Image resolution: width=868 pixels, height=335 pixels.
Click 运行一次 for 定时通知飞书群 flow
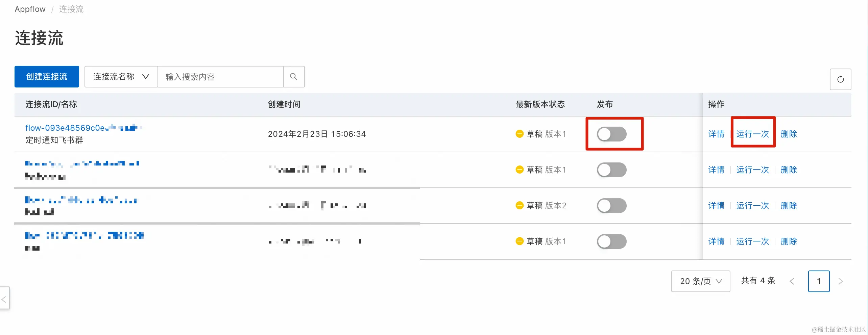click(x=752, y=134)
